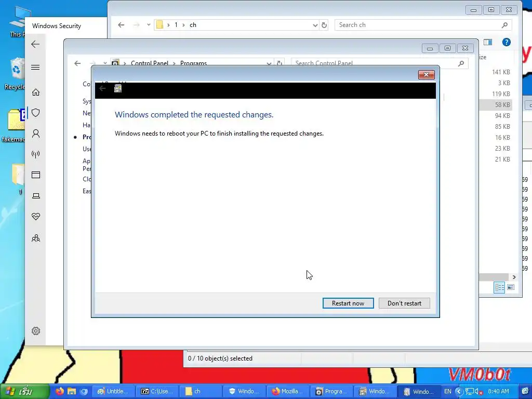Open Firewall & network protection icon
This screenshot has width=532, height=399.
36,154
